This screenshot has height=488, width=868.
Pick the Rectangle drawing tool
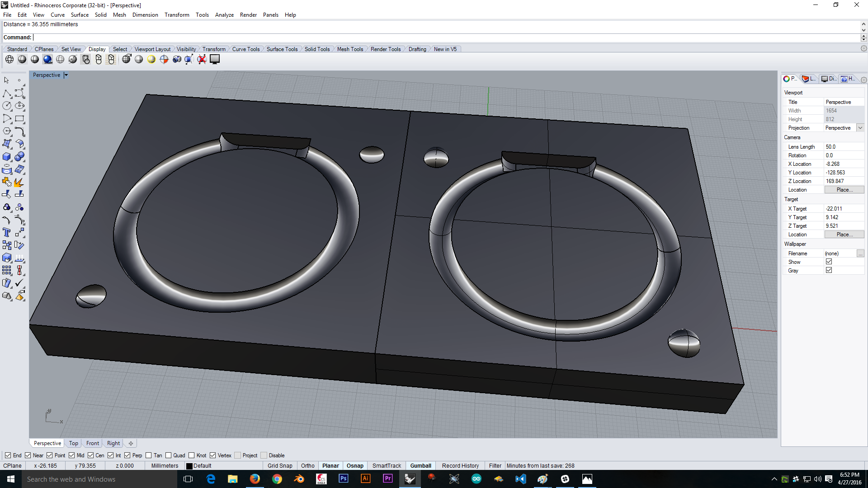[19, 119]
